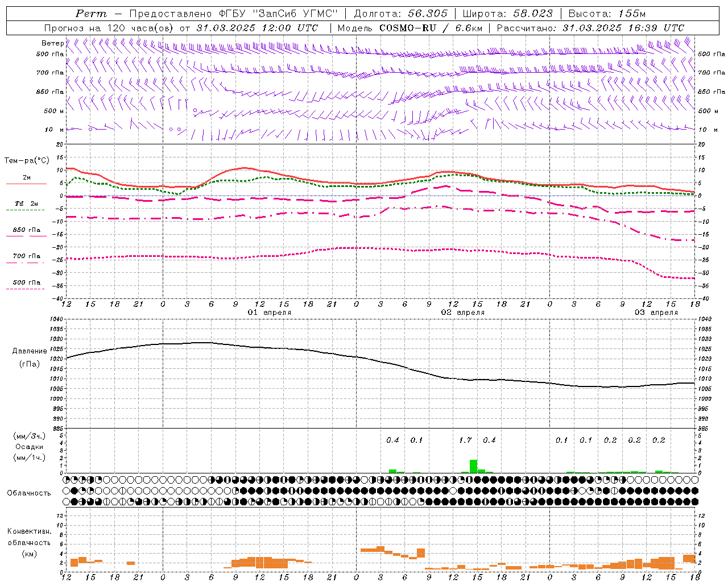Click the "Осадки" precipitation label
This screenshot has height=582, width=728.
pos(29,447)
